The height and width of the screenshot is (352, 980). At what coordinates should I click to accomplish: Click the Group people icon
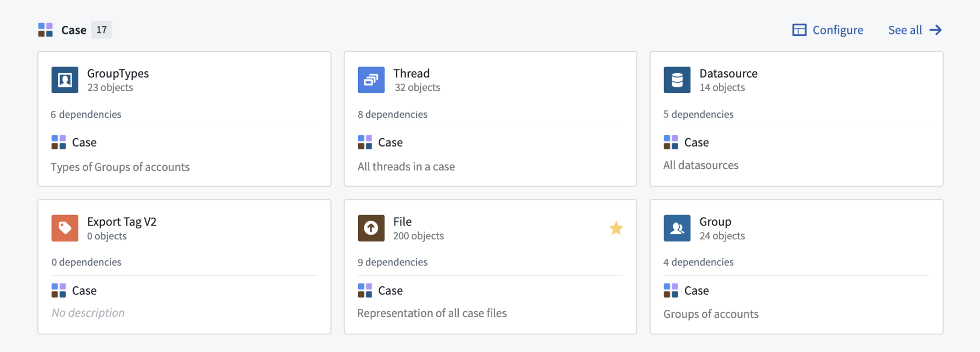point(677,228)
